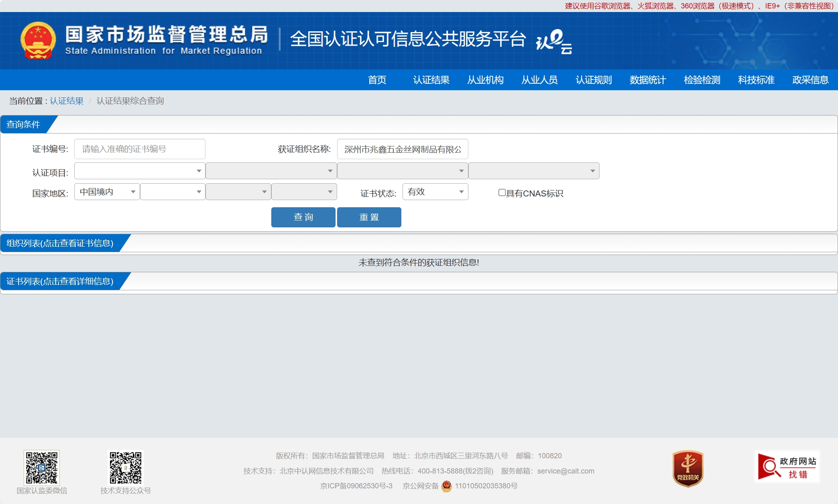
Task: Click the 认证结果综合查询 breadcrumb text
Action: 130,101
